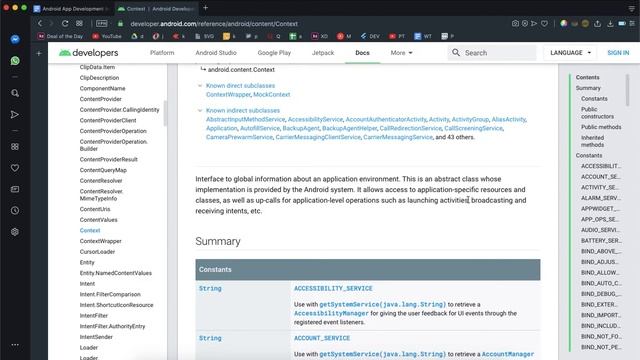640x360 pixels.
Task: Open the sidebar flow send icon
Action: [x=15, y=115]
